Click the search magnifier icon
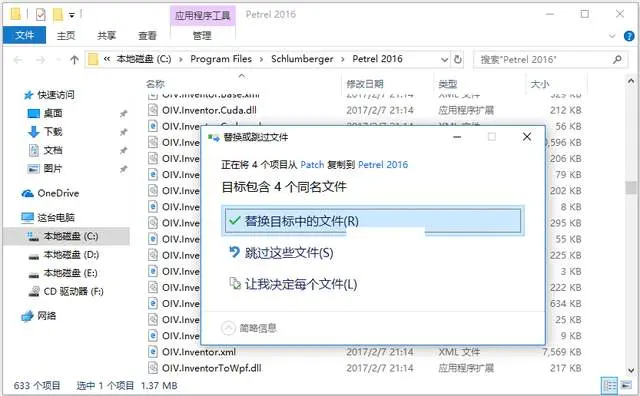640x396 pixels. coord(617,60)
